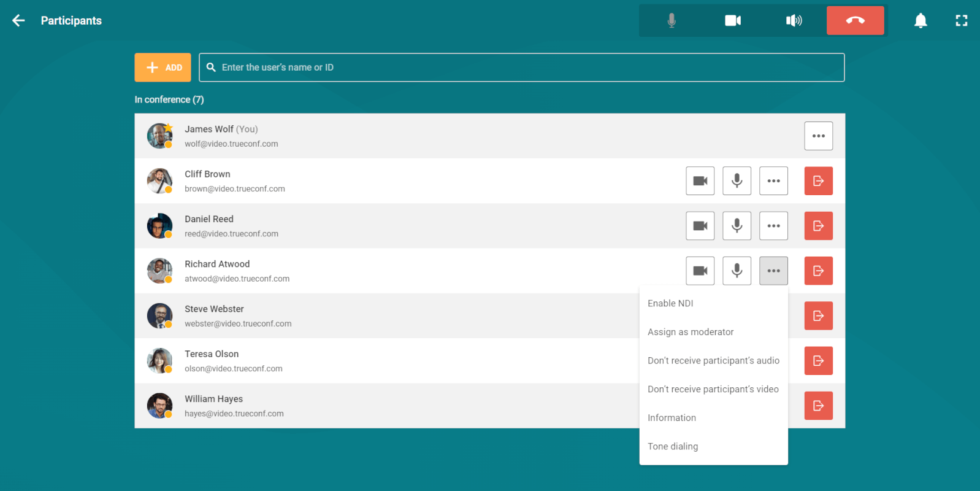This screenshot has width=980, height=491.
Task: Remove Teresa Olson from the conference
Action: pos(818,361)
